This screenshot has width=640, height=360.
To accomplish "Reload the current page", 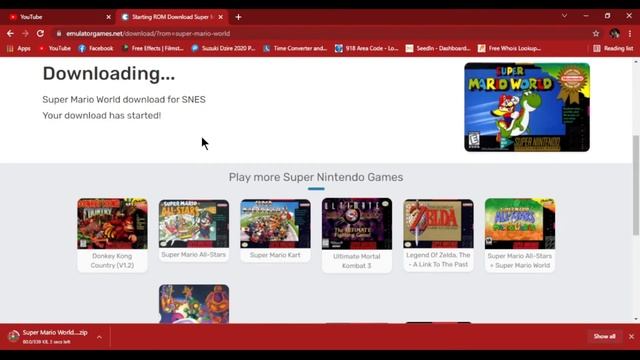I will pos(40,33).
